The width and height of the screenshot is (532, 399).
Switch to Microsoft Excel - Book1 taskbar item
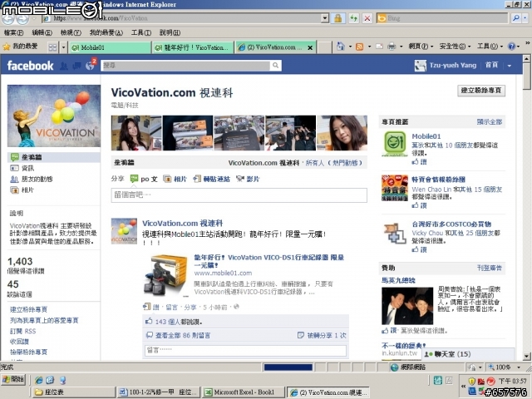coord(244,392)
